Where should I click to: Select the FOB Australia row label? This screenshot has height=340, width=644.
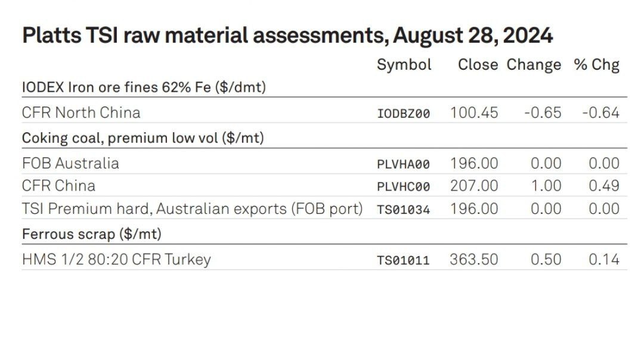70,163
